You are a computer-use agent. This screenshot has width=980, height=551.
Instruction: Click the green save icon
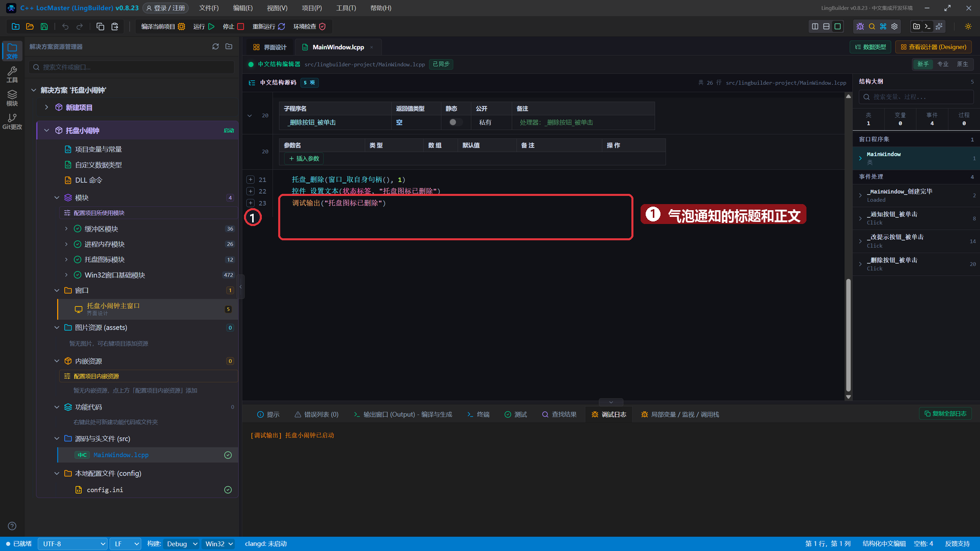point(44,27)
